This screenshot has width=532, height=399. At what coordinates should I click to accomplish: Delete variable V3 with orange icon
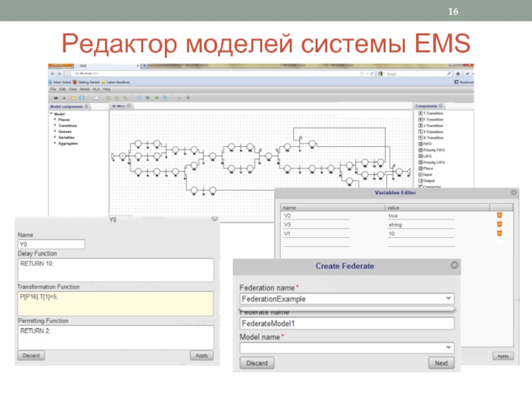point(499,224)
